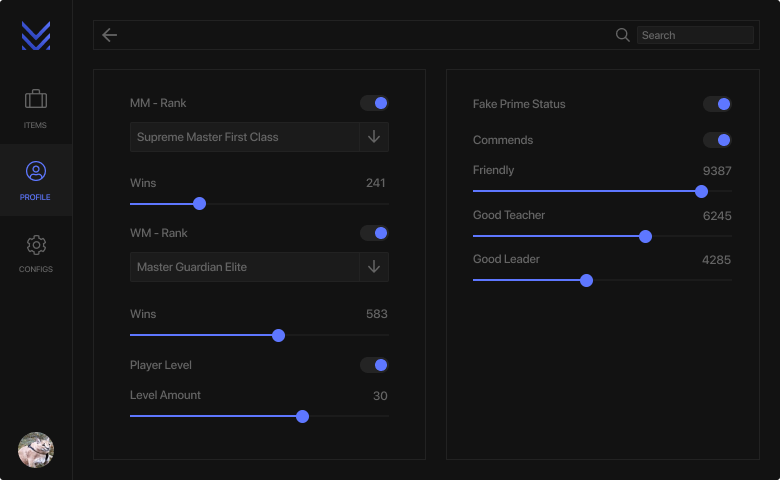Toggle Fake Prime Status switch
Screen dimensions: 780x480
pos(717,104)
